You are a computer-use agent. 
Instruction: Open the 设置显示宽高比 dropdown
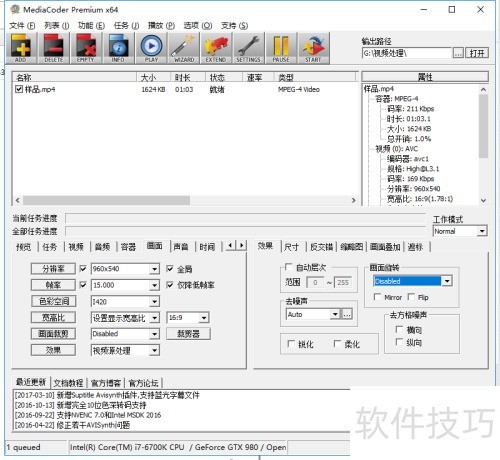(154, 318)
